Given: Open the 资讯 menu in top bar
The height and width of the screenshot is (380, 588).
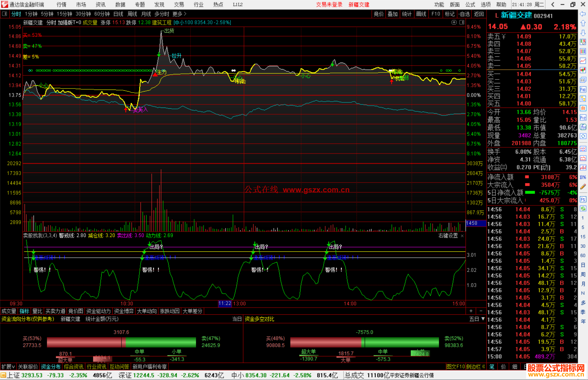Looking at the screenshot, I should point(100,5).
